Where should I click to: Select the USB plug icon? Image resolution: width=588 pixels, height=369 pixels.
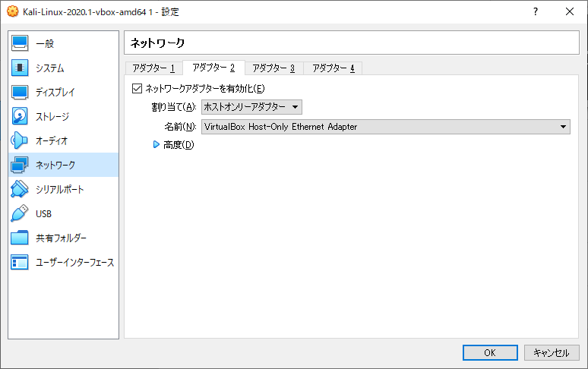coord(20,213)
